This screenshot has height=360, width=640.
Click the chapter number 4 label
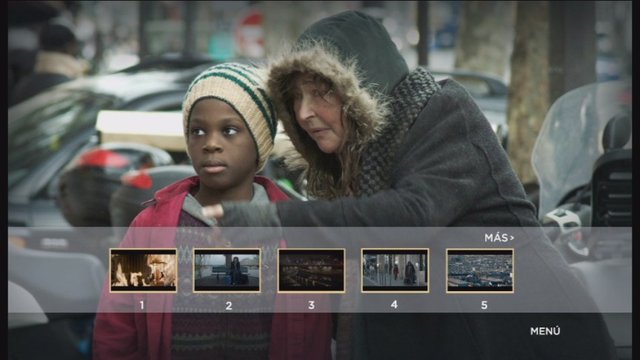point(394,304)
